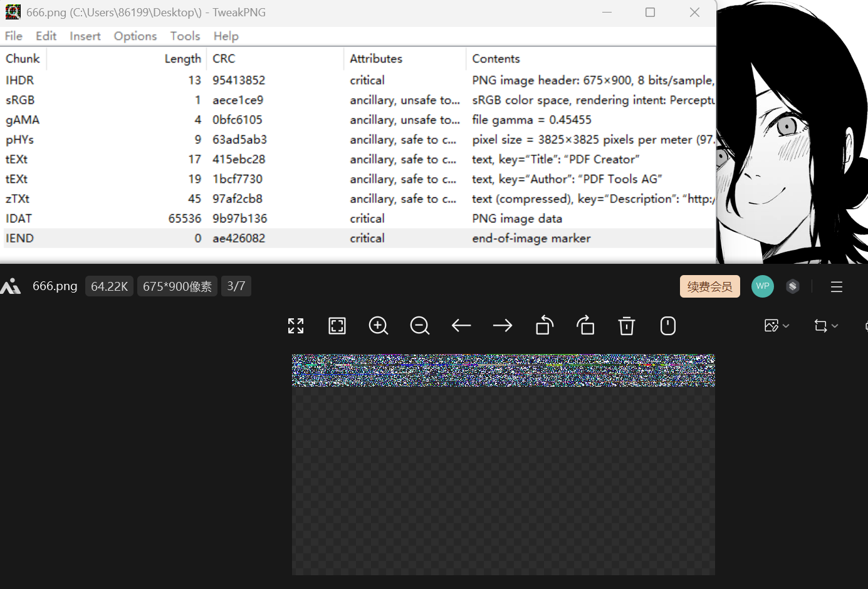Click the mouse scroll mode icon

668,326
